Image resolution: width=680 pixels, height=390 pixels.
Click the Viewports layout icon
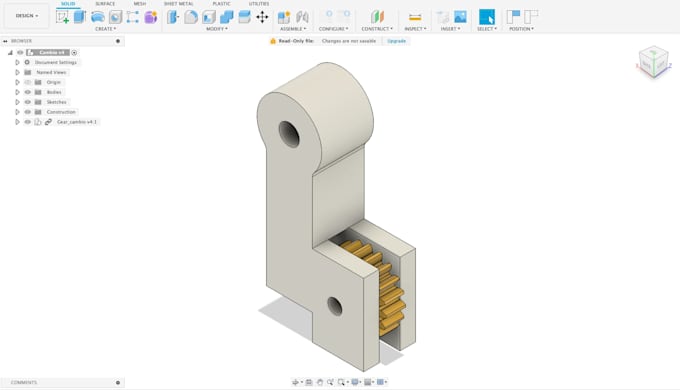(380, 382)
